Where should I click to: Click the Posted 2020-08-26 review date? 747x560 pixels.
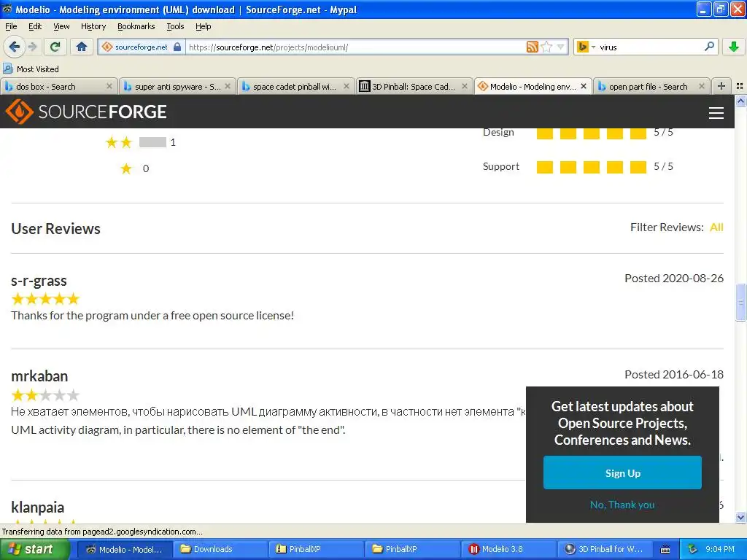(x=673, y=278)
